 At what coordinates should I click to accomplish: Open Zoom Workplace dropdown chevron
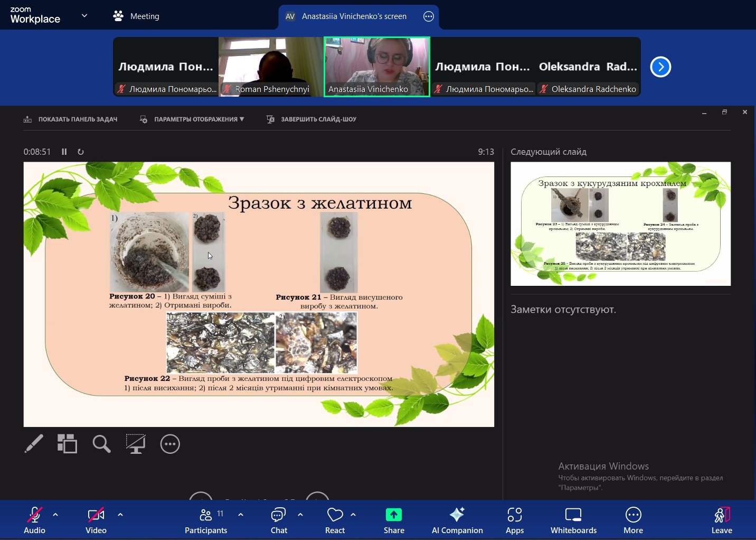84,16
